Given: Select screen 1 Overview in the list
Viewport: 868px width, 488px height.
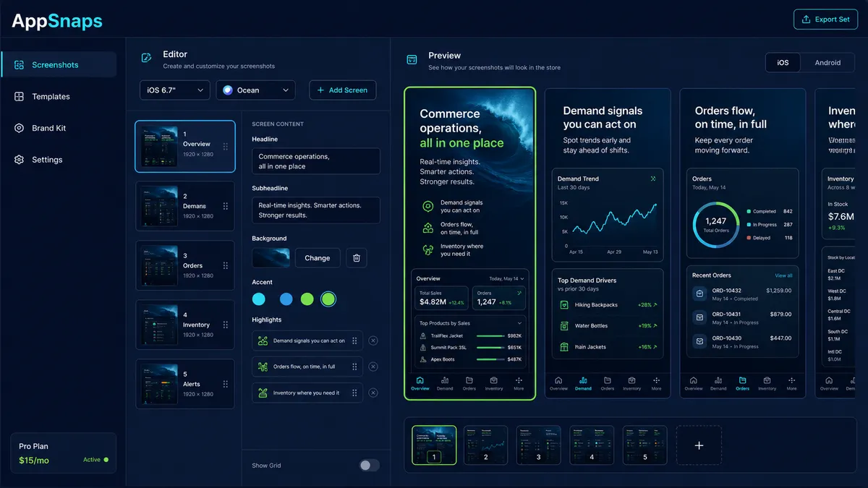Looking at the screenshot, I should click(185, 146).
